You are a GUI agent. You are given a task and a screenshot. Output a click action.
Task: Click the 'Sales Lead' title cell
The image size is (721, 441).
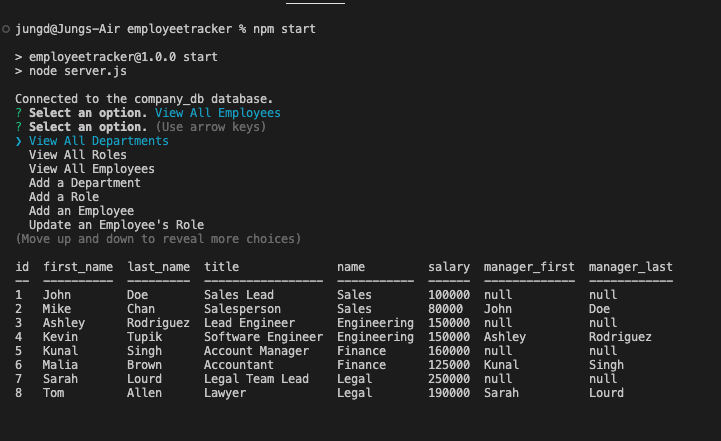point(239,295)
